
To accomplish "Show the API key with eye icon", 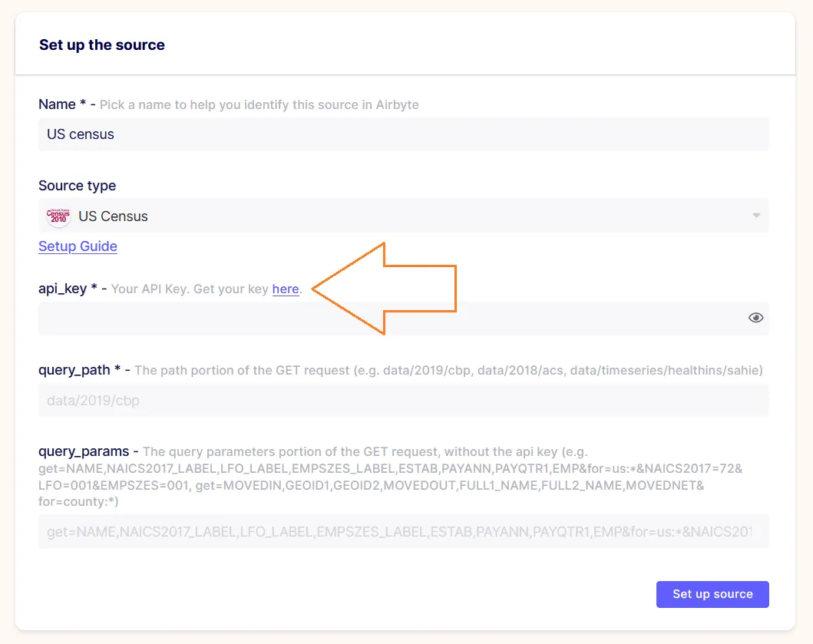I will (755, 318).
